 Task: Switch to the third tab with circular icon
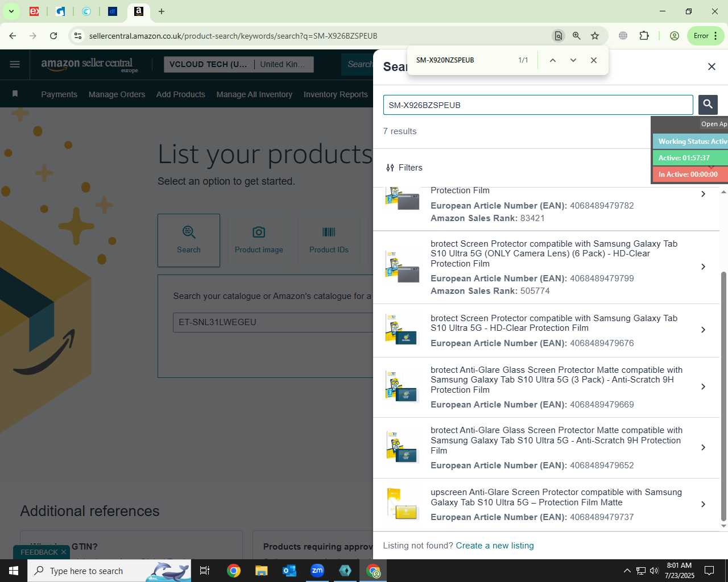click(86, 11)
